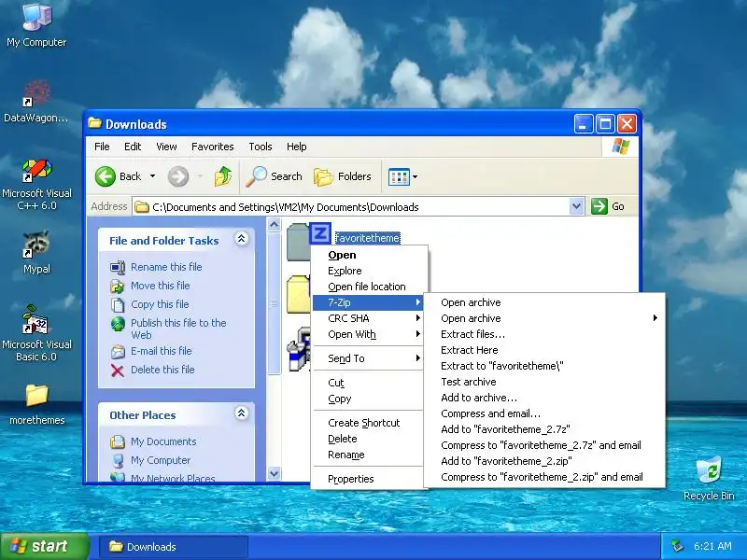Click Delete this file task

pos(162,370)
